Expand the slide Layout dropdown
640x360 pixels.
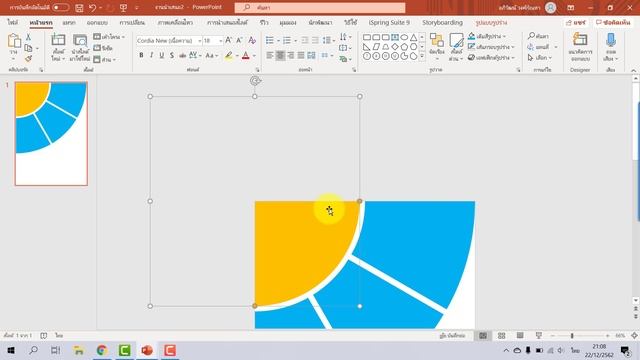[109, 37]
